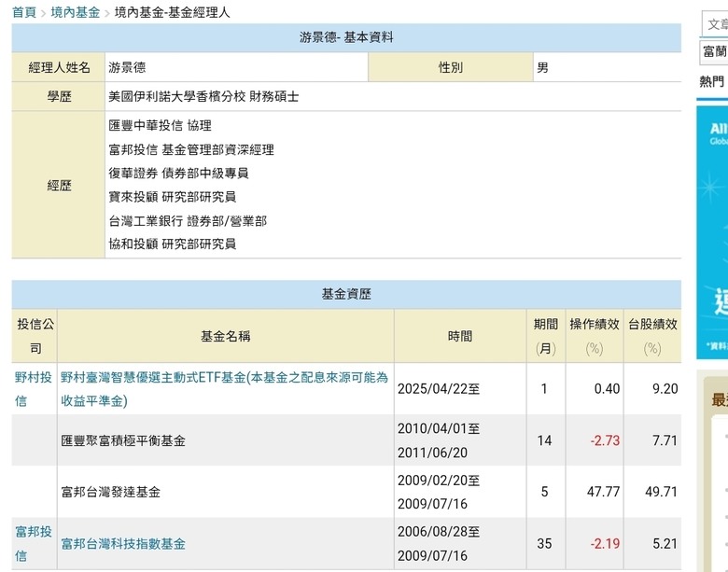Viewport: 728px width, 572px height.
Task: Click the 基金名稱 column header
Action: pyautogui.click(x=226, y=336)
